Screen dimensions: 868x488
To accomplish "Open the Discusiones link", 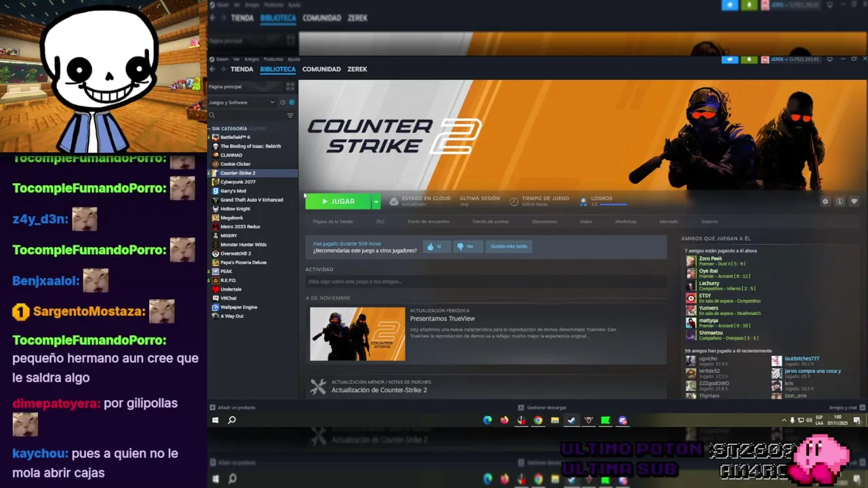I will (x=545, y=222).
